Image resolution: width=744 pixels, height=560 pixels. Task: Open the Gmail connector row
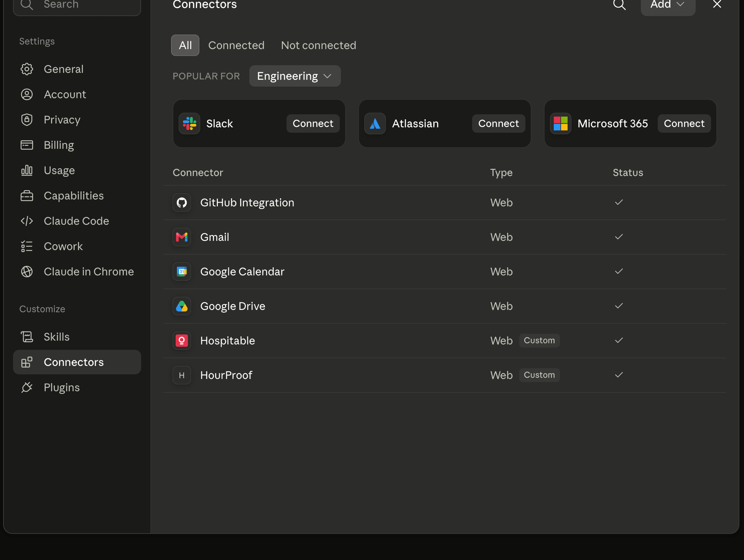click(445, 237)
